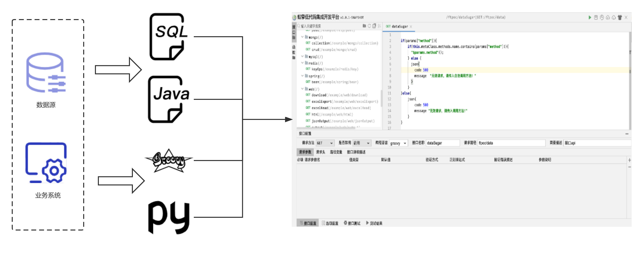Collapse the mysql folder chevron
Image resolution: width=644 pixels, height=254 pixels.
(x=302, y=57)
